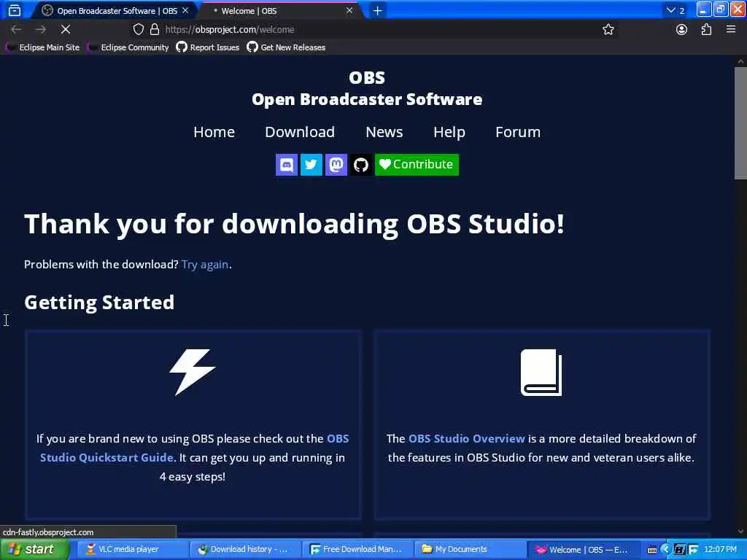This screenshot has width=747, height=560.
Task: Open the Get New Releases bookmark
Action: (x=286, y=47)
